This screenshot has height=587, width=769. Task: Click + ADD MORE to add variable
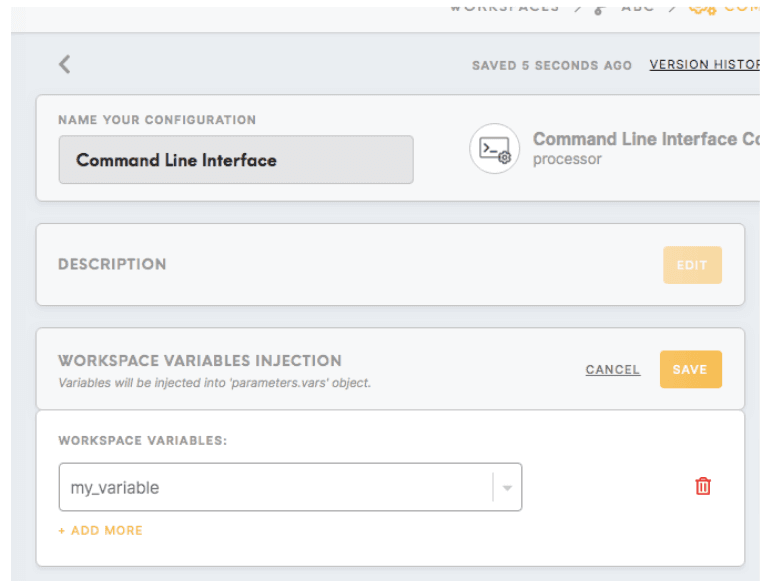point(100,530)
